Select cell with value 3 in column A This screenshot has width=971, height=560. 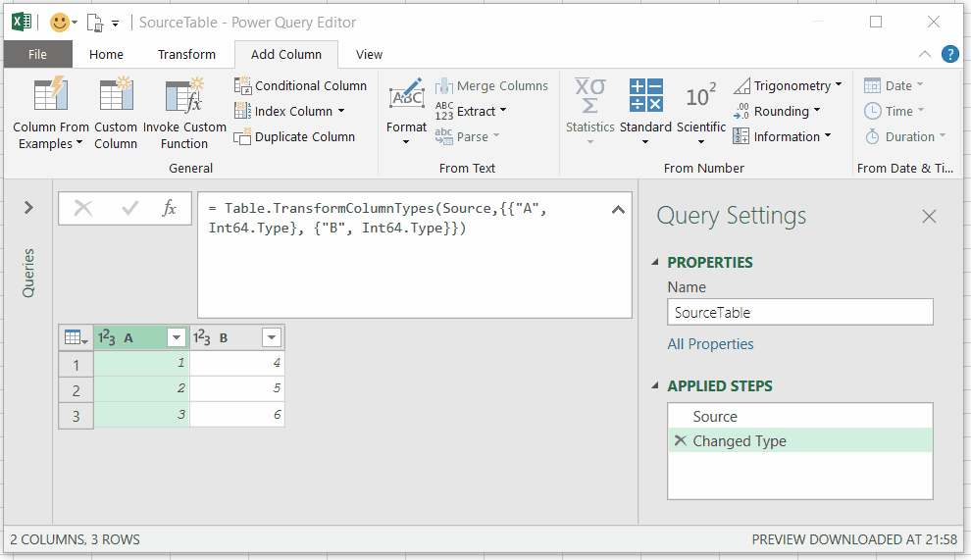(141, 415)
